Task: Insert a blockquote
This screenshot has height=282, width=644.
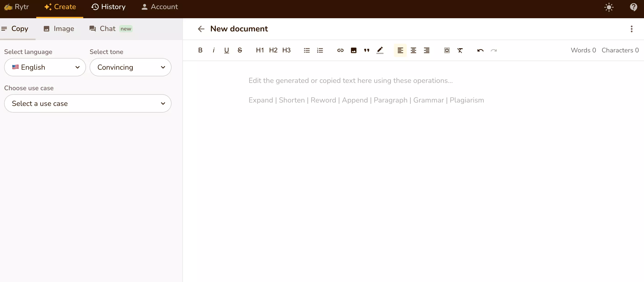Action: click(367, 50)
